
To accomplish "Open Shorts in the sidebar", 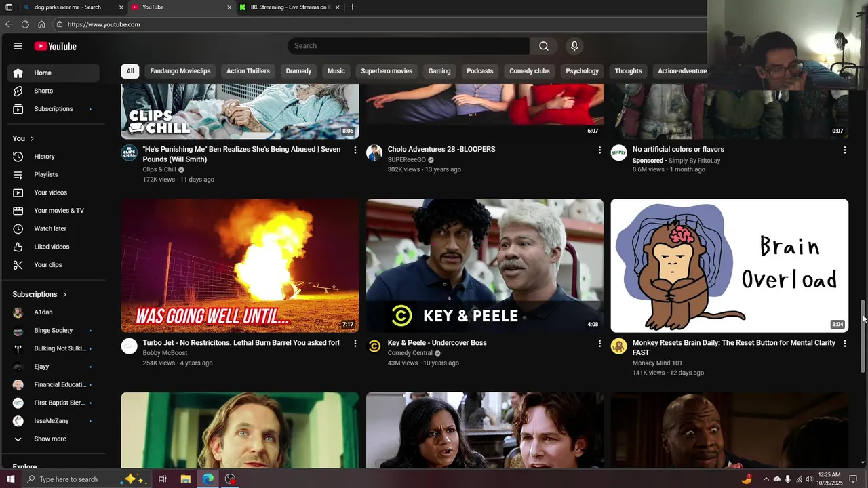I will (52, 91).
